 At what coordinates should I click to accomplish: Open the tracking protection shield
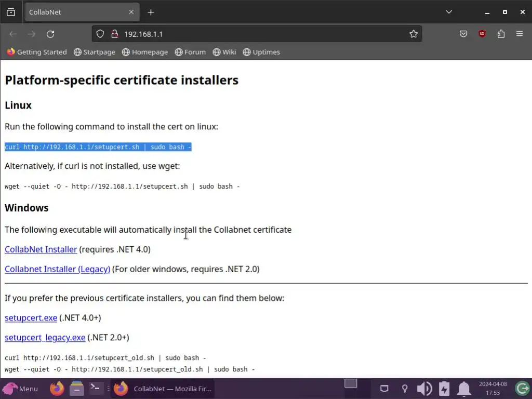click(x=100, y=34)
